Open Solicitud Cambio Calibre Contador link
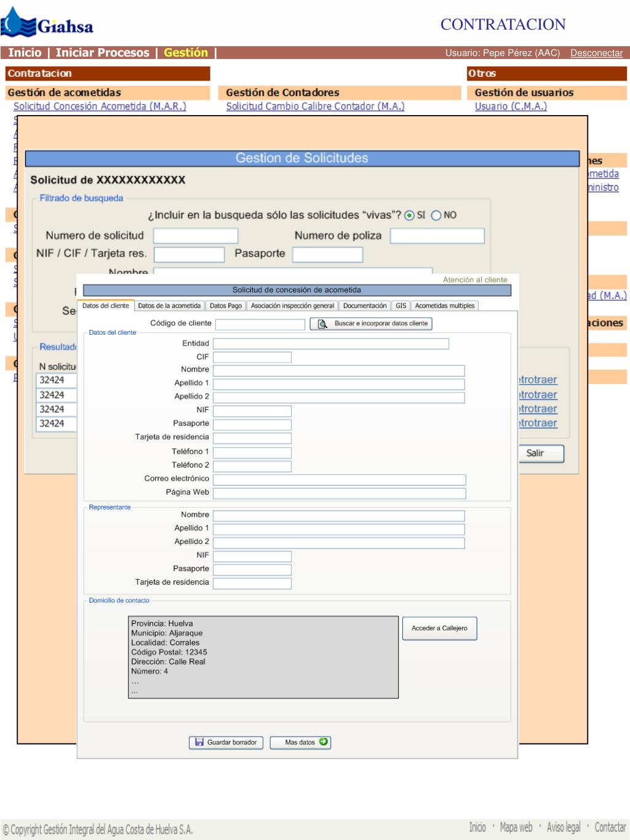 point(315,106)
